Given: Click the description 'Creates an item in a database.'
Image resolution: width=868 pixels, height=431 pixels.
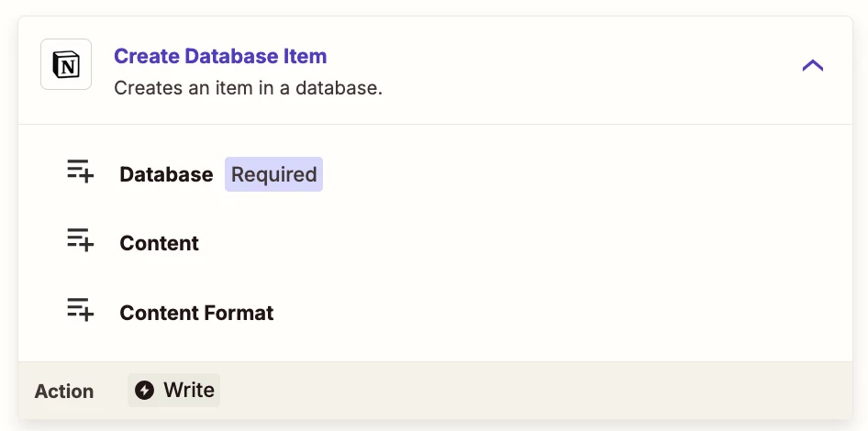Looking at the screenshot, I should (x=248, y=88).
